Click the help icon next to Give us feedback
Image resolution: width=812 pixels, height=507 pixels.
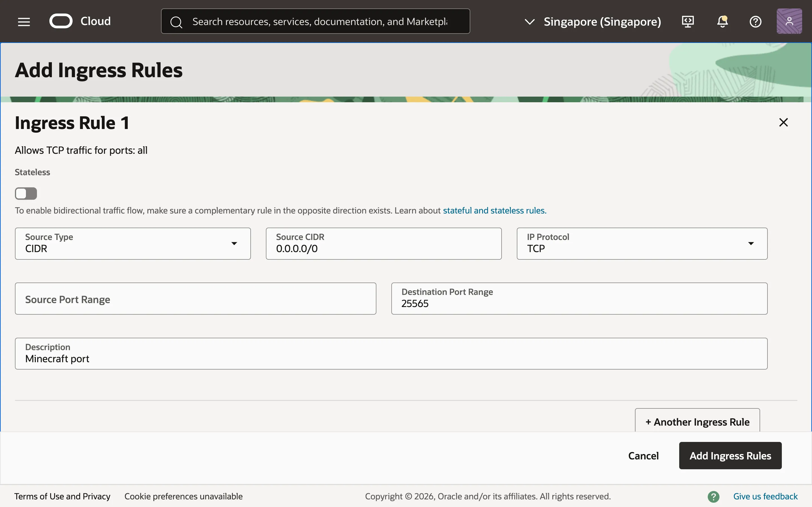tap(714, 497)
